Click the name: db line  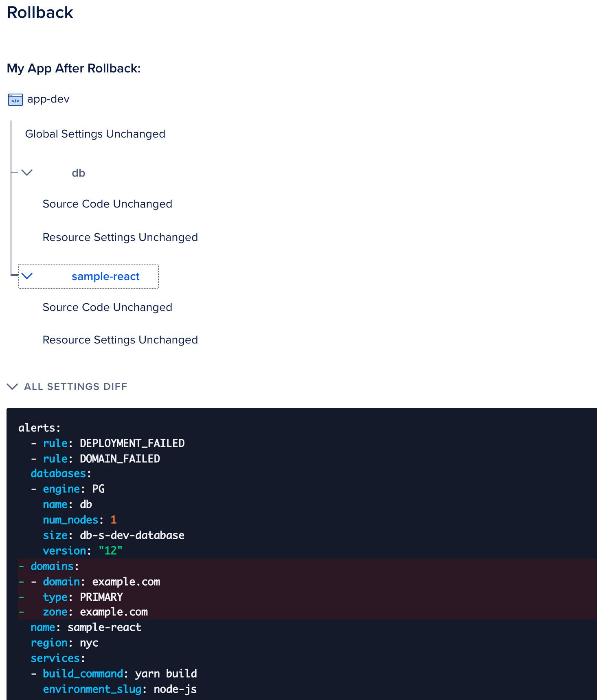pyautogui.click(x=68, y=504)
